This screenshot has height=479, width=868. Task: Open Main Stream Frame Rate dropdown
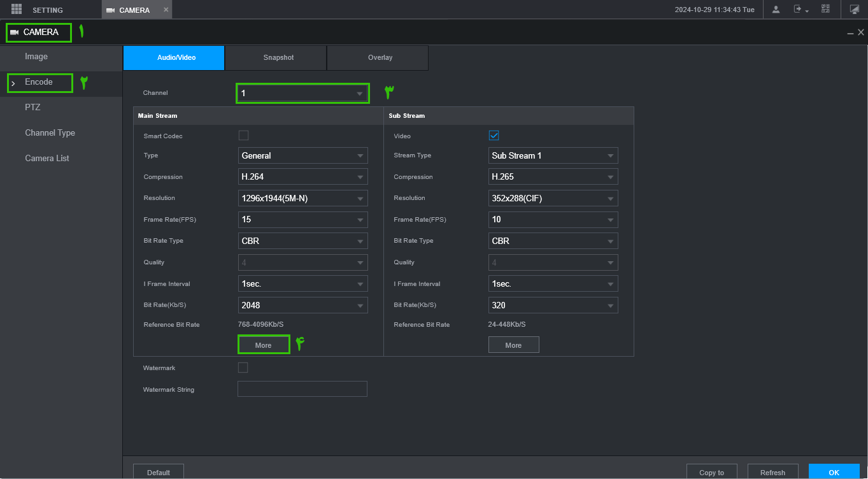pos(302,219)
